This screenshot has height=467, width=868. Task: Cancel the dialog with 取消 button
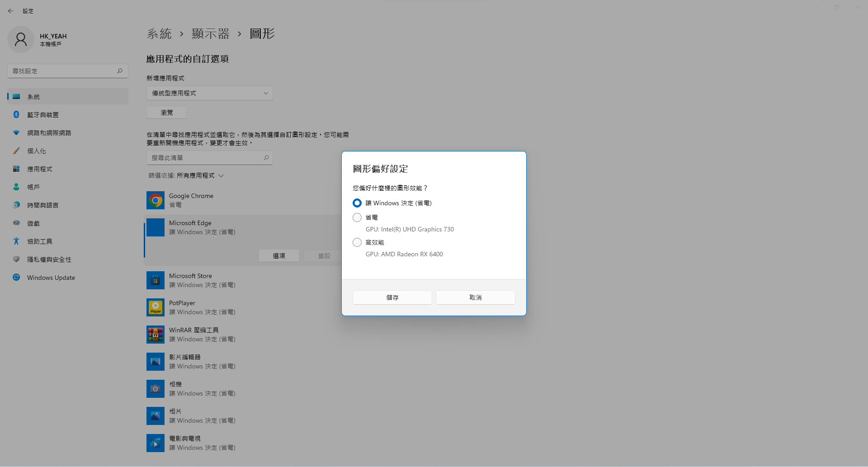[476, 297]
